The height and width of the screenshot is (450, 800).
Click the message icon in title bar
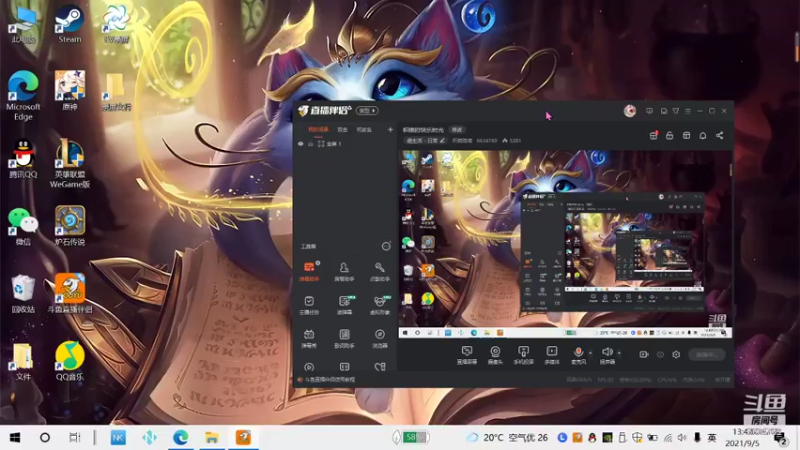tap(649, 111)
